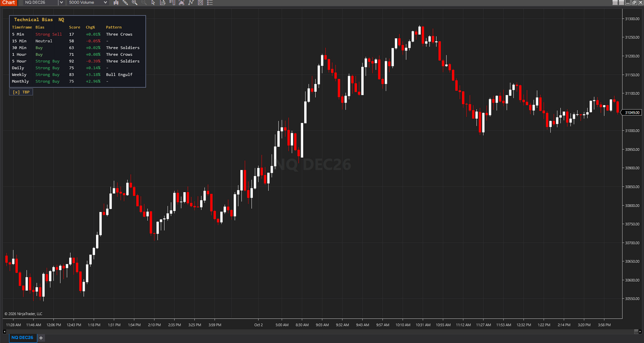Click the red Chart menu label

point(8,3)
